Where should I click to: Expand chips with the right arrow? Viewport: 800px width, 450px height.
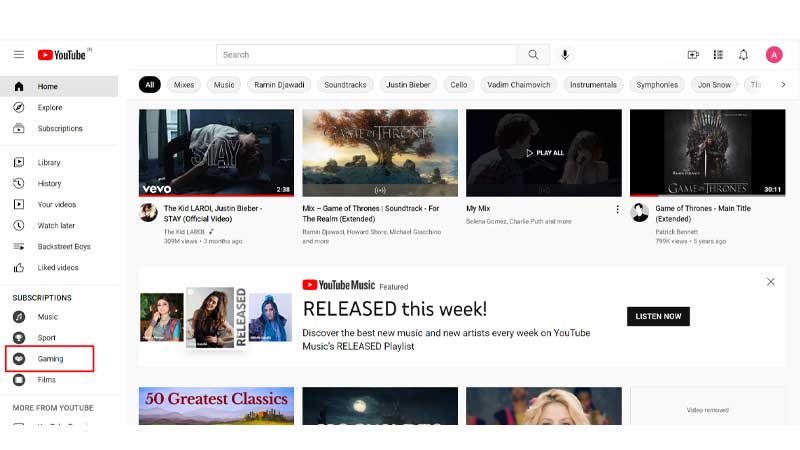coord(783,85)
